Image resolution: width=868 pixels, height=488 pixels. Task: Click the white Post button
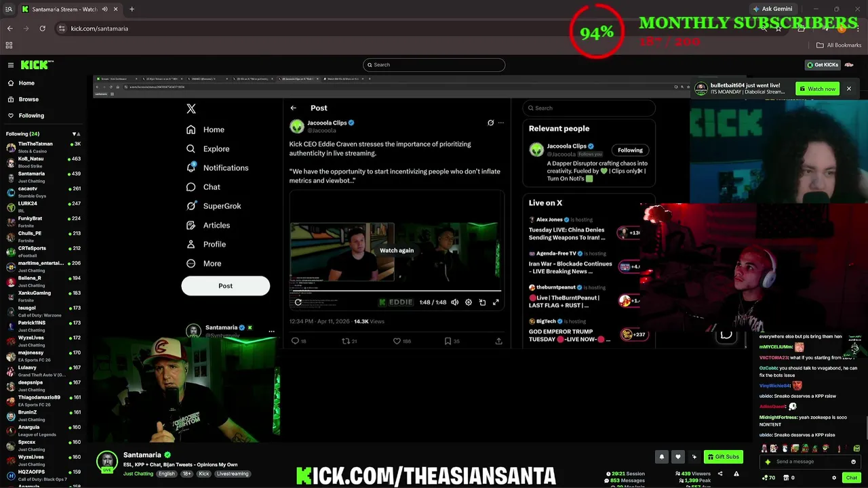click(225, 286)
